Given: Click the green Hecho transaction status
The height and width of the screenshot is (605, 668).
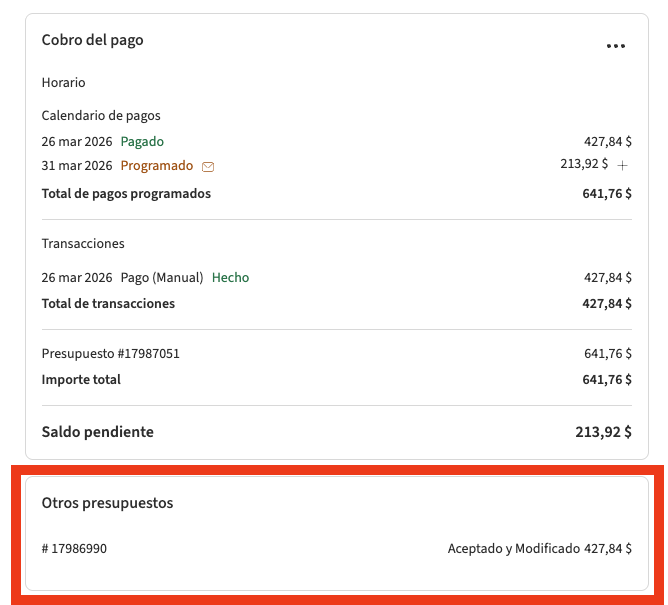Looking at the screenshot, I should (230, 277).
